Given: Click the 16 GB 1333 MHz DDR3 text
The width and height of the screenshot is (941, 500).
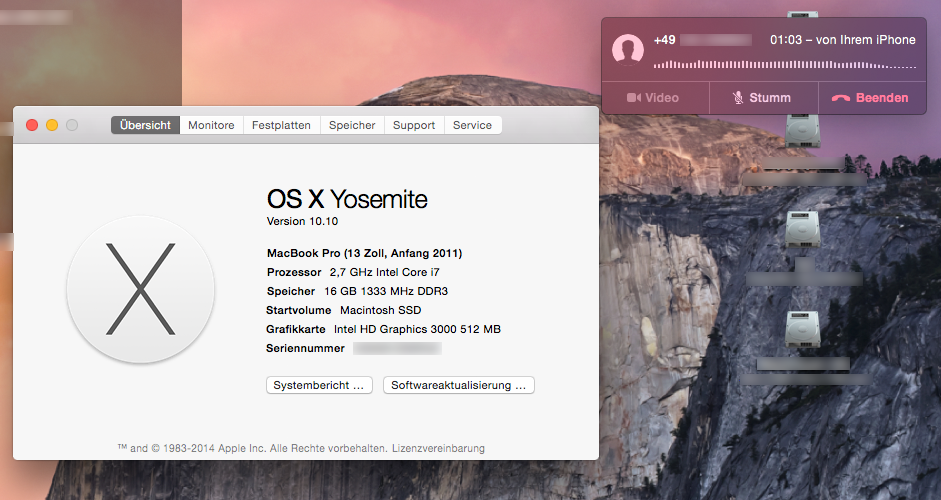Looking at the screenshot, I should click(386, 291).
